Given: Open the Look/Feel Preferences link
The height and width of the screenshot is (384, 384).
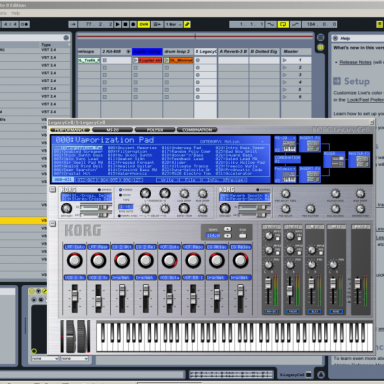Looking at the screenshot, I should point(365,100).
